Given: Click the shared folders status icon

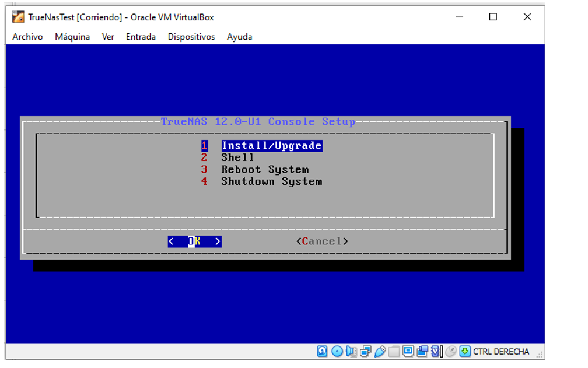Looking at the screenshot, I should coord(394,351).
